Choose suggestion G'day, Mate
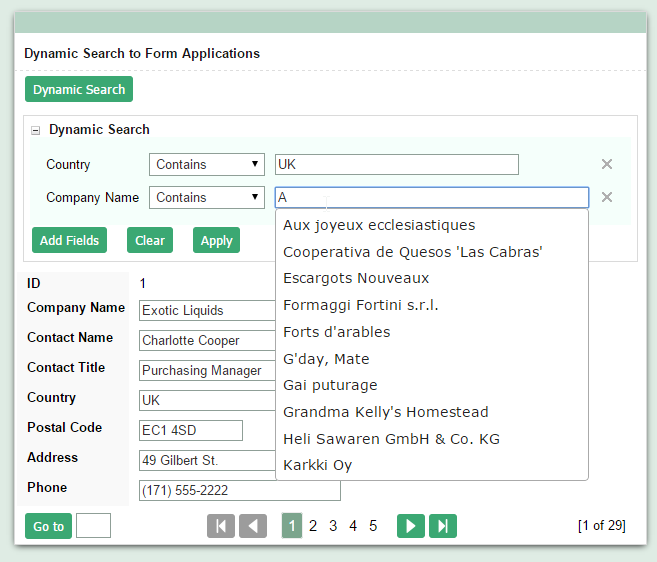The height and width of the screenshot is (562, 657). coord(432,359)
